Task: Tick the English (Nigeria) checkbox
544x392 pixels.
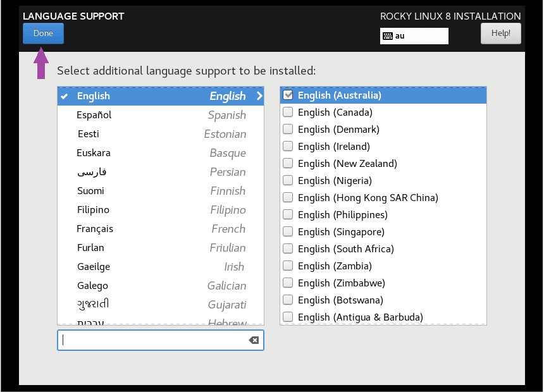Action: point(288,180)
